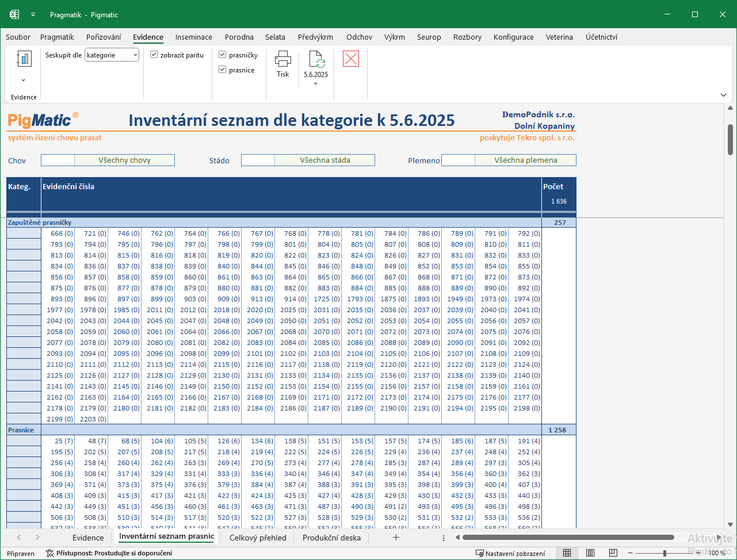Click the red X close-report icon
Image resolution: width=737 pixels, height=560 pixels.
click(x=351, y=59)
